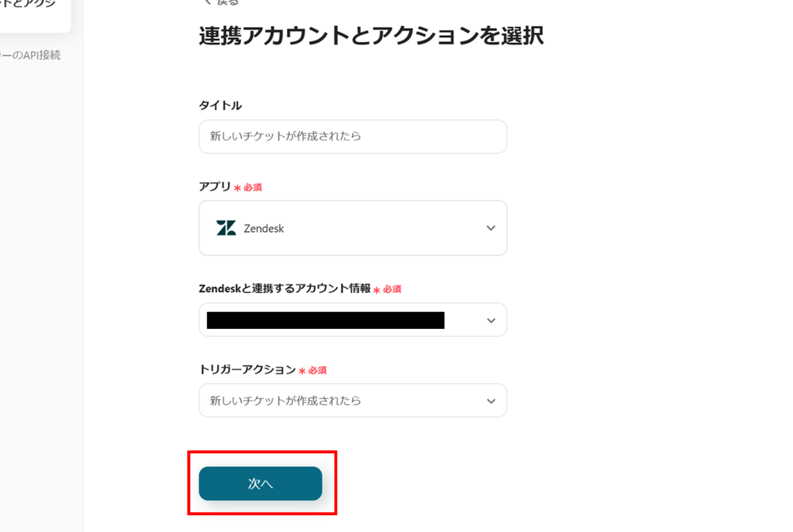Click the Zendesk logo icon
This screenshot has width=793, height=532.
[226, 228]
